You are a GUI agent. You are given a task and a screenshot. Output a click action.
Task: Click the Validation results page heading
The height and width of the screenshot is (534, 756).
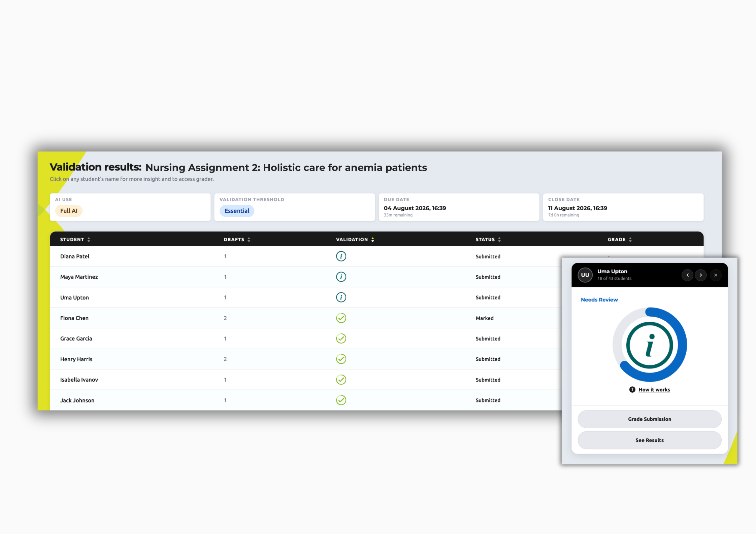96,167
